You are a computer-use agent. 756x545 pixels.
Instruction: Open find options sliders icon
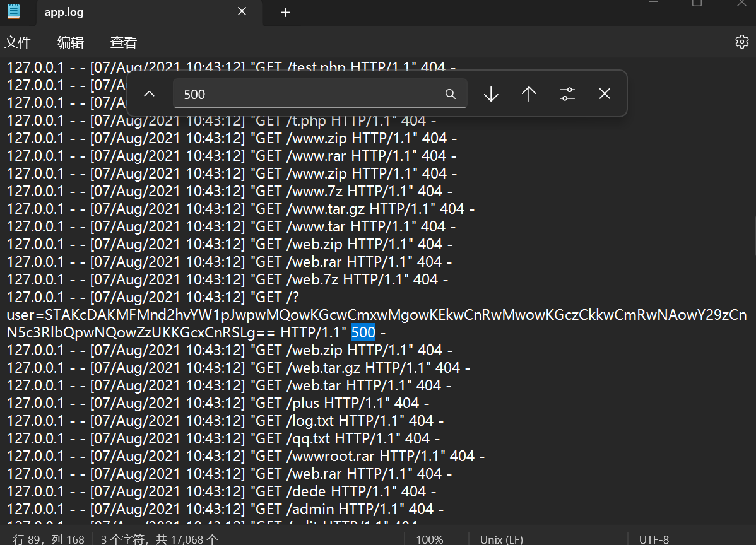(567, 94)
